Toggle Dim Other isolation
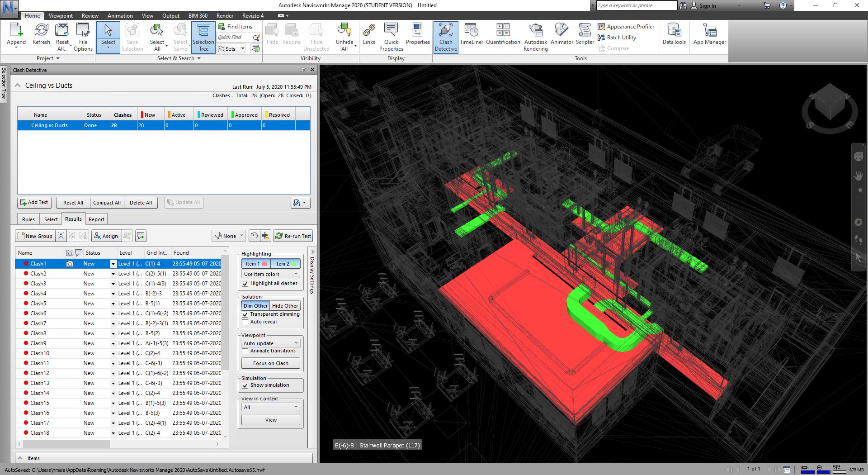The width and height of the screenshot is (868, 475). (x=255, y=306)
